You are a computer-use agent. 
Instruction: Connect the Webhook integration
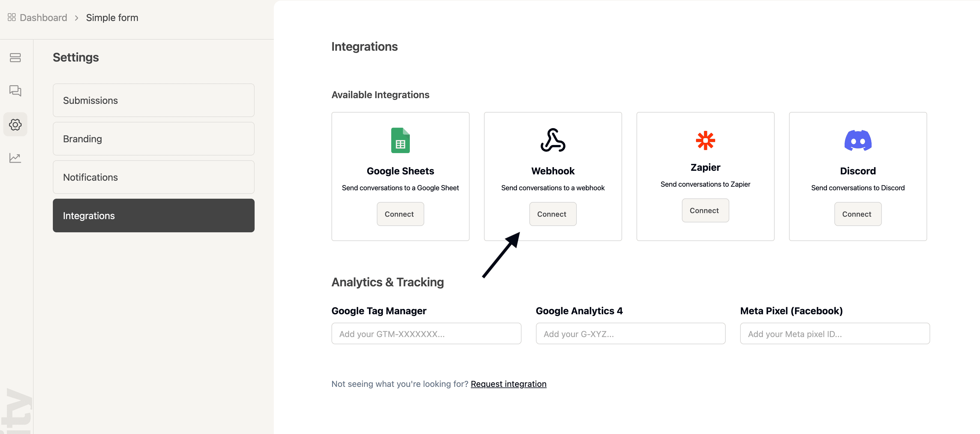tap(553, 214)
